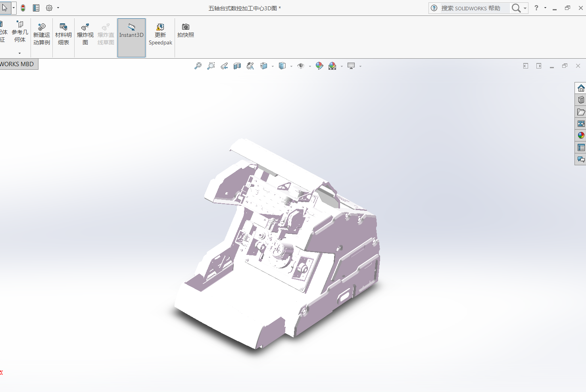Screen dimensions: 586x392
Task: Open the Help question mark menu
Action: click(x=536, y=8)
